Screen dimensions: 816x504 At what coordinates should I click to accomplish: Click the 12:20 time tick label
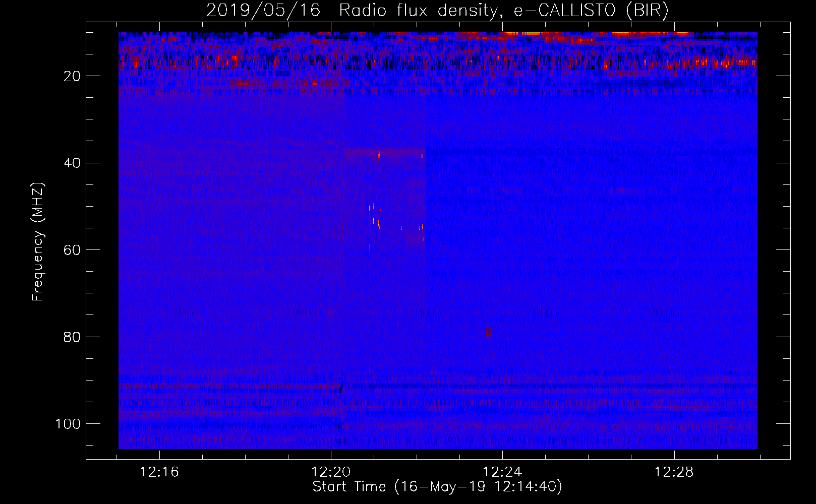click(x=331, y=472)
